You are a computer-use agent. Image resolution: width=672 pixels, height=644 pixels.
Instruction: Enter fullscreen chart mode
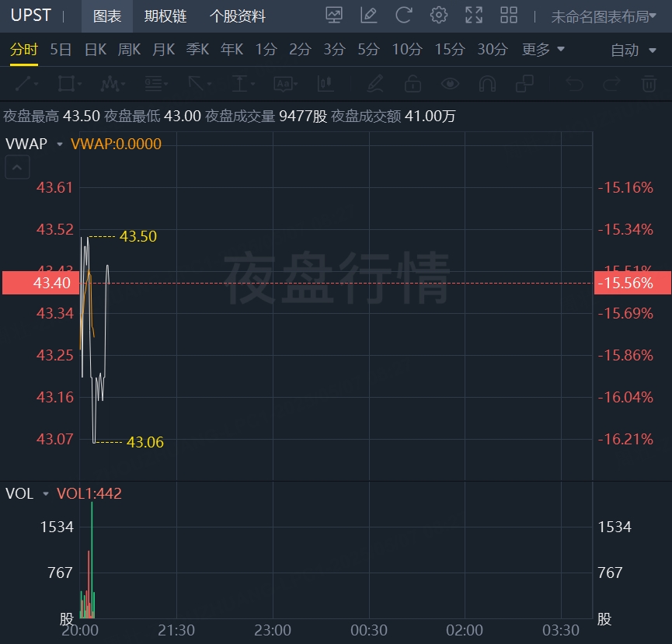point(474,16)
